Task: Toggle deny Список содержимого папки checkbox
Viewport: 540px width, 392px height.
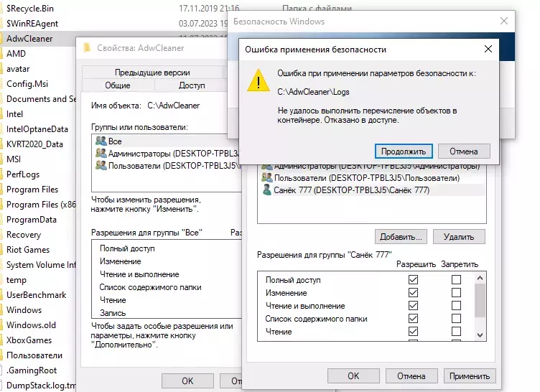Action: [x=456, y=319]
